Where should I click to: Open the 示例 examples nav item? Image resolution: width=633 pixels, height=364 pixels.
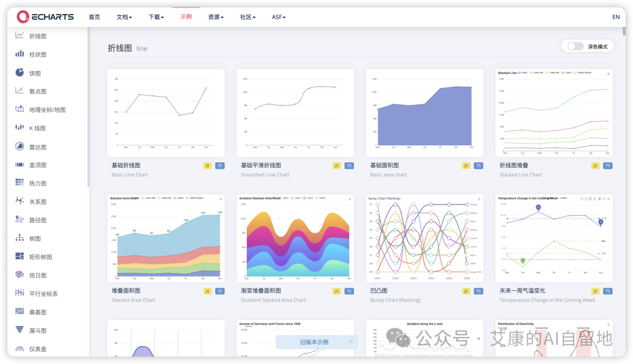[x=186, y=16]
